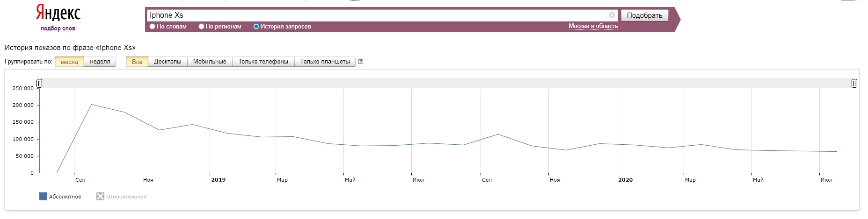The image size is (868, 219).
Task: Grab the right range slider handle
Action: click(854, 83)
